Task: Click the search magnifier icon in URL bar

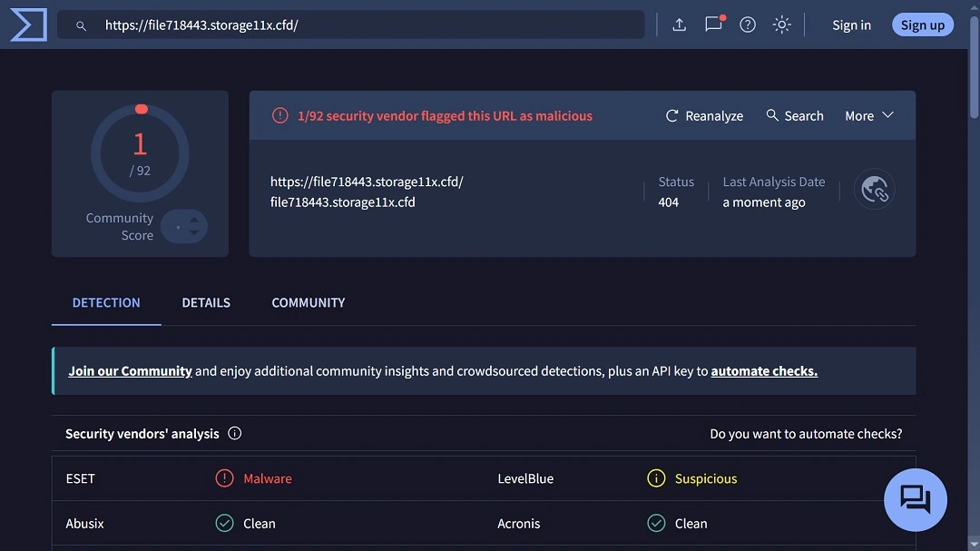Action: pos(81,25)
